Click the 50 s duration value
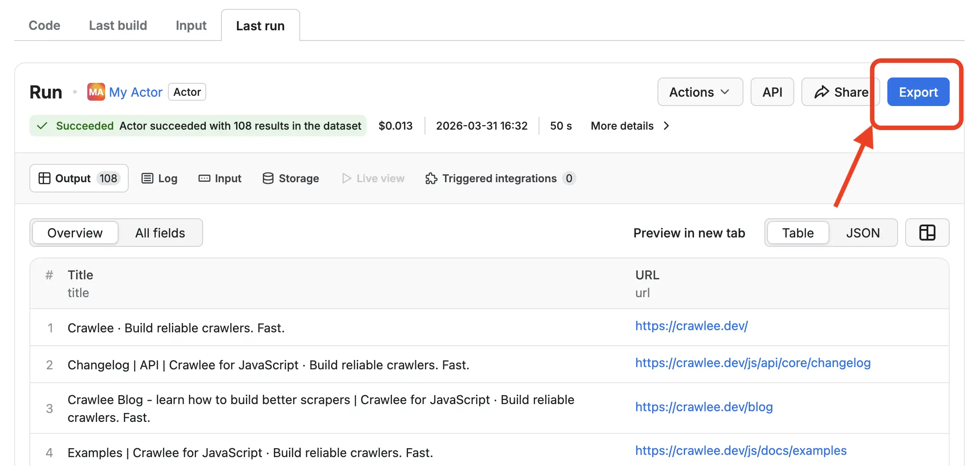Image resolution: width=980 pixels, height=466 pixels. [561, 126]
